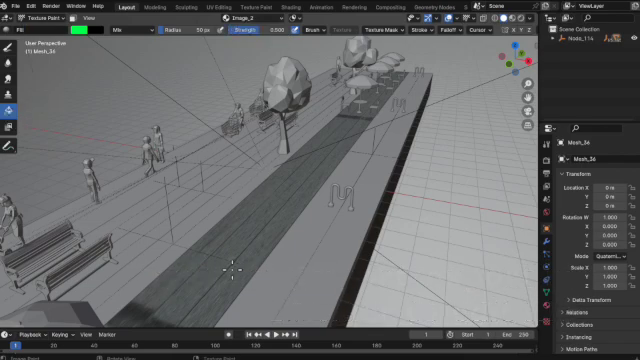
Task: Click the play animation button
Action: point(276,335)
